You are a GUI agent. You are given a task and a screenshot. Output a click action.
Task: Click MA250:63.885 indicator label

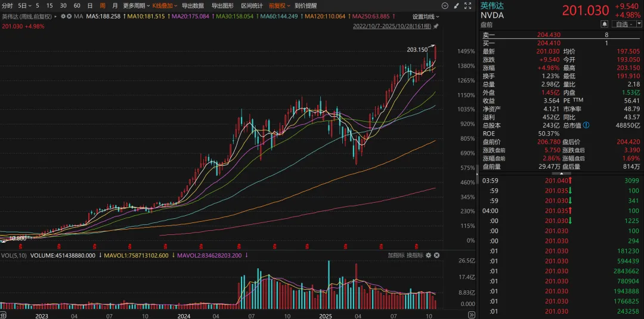tap(372, 17)
